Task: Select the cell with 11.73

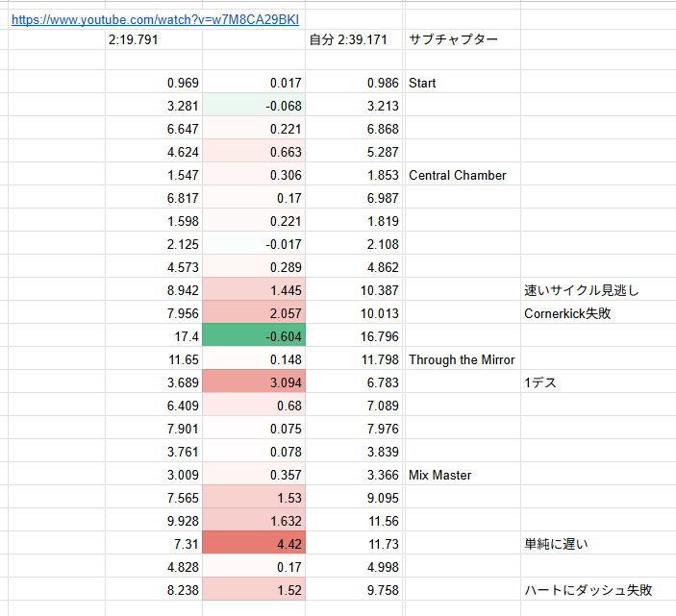Action: tap(354, 544)
